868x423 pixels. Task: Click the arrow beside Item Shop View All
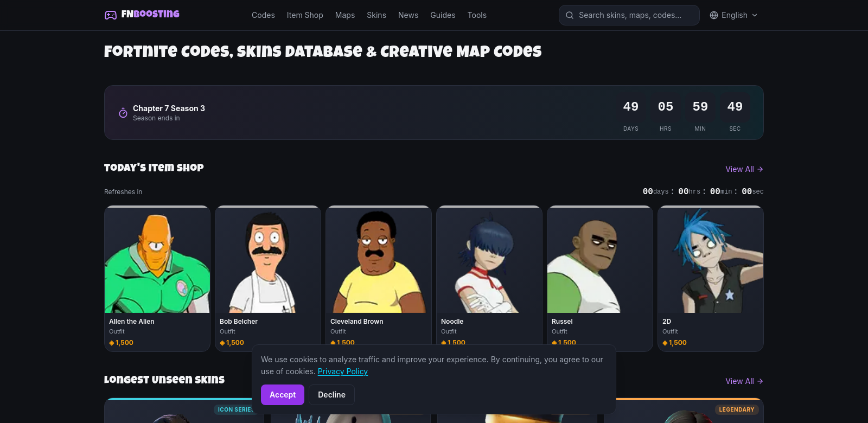click(x=760, y=169)
